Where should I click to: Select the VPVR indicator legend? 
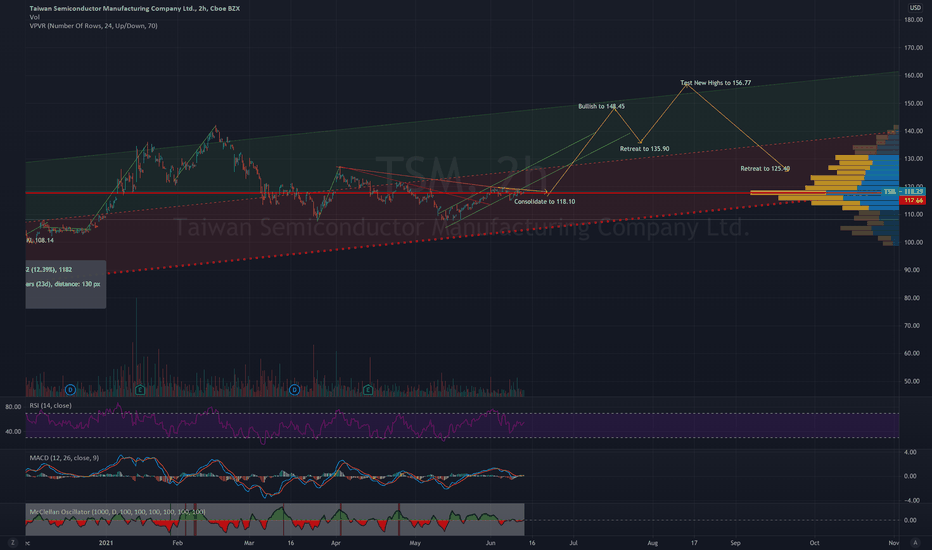click(93, 26)
